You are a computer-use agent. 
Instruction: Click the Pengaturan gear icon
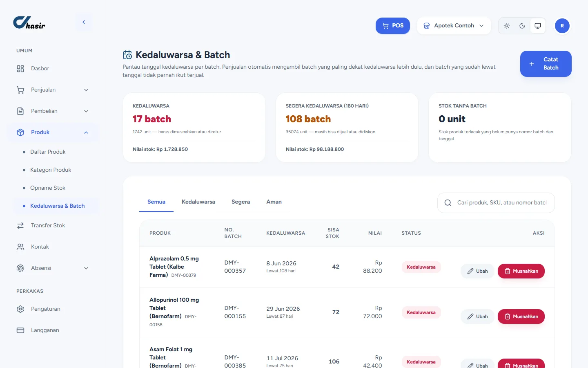[20, 309]
